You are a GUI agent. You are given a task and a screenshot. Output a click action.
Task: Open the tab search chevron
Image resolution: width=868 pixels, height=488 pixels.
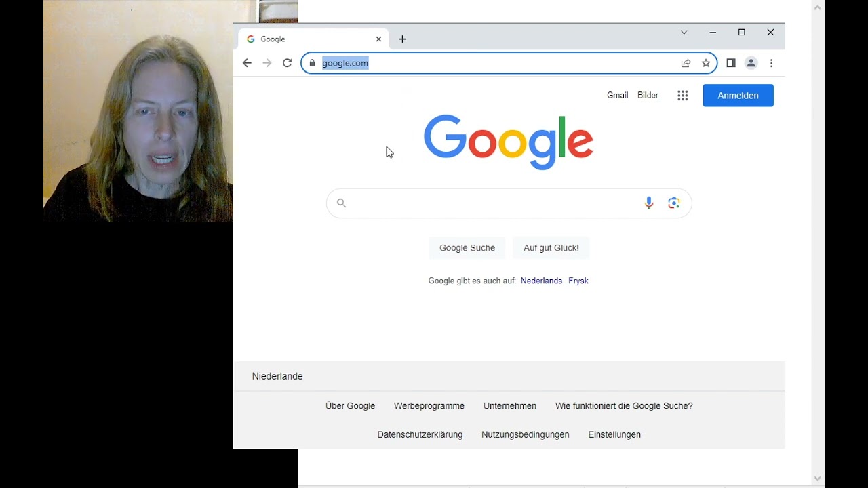coord(684,33)
